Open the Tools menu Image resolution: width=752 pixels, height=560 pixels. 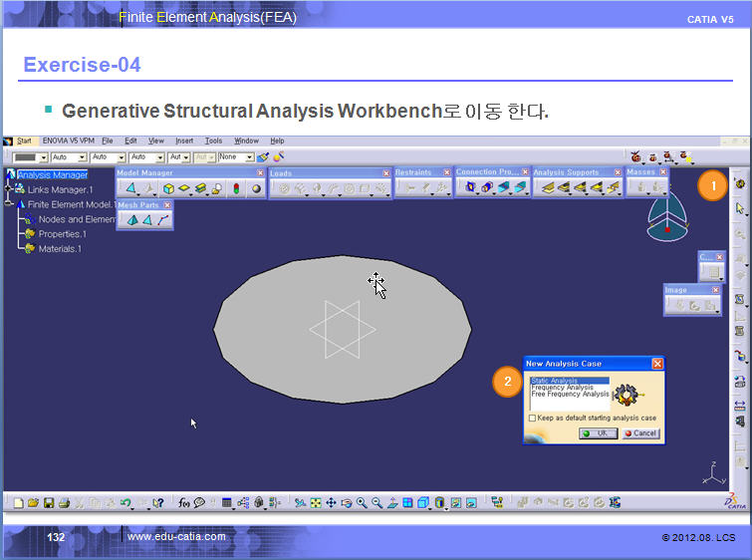[x=213, y=140]
